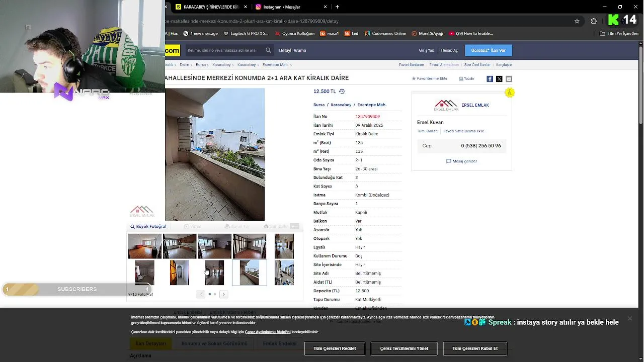The width and height of the screenshot is (644, 362).
Task: Click the message bubble icon beside Mesaj gönder
Action: click(449, 161)
